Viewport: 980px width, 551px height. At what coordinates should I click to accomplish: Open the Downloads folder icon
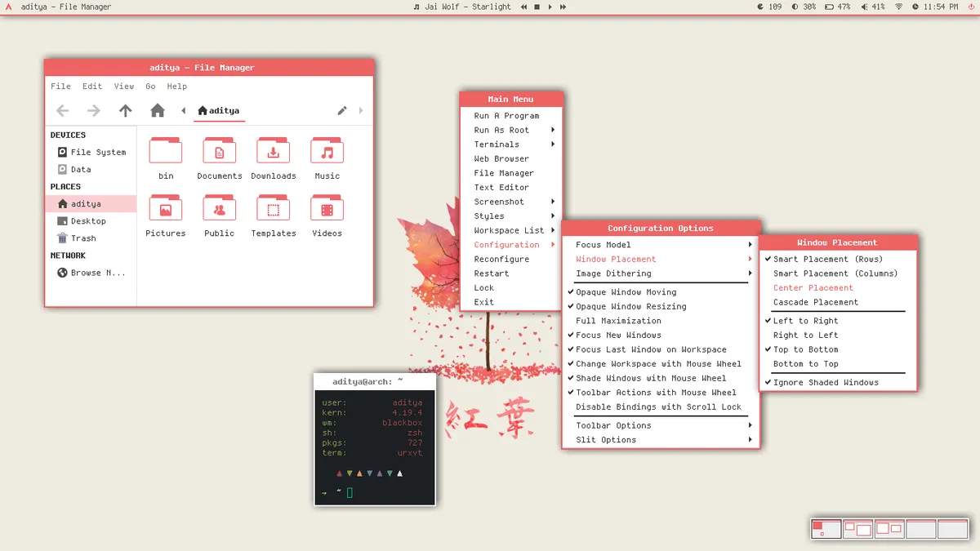[273, 152]
